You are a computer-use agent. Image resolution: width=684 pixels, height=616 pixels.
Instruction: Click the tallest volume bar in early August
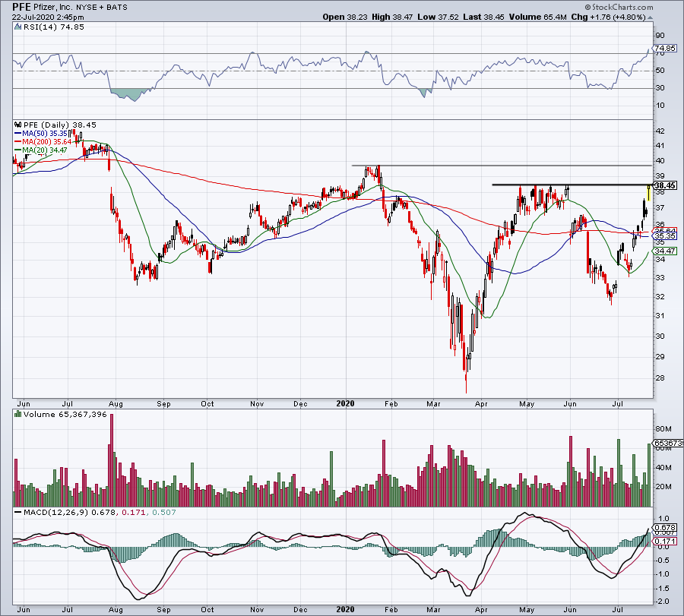112,460
